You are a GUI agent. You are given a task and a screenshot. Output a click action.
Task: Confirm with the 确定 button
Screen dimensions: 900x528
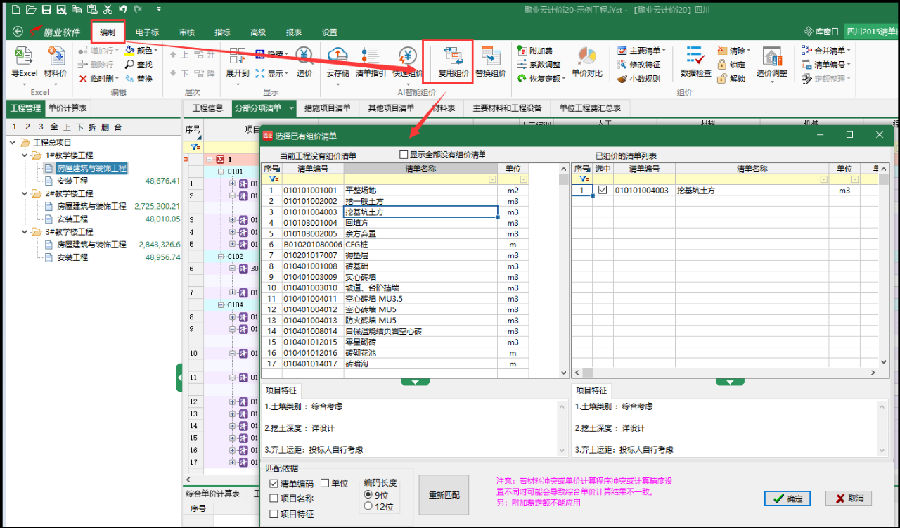(785, 498)
